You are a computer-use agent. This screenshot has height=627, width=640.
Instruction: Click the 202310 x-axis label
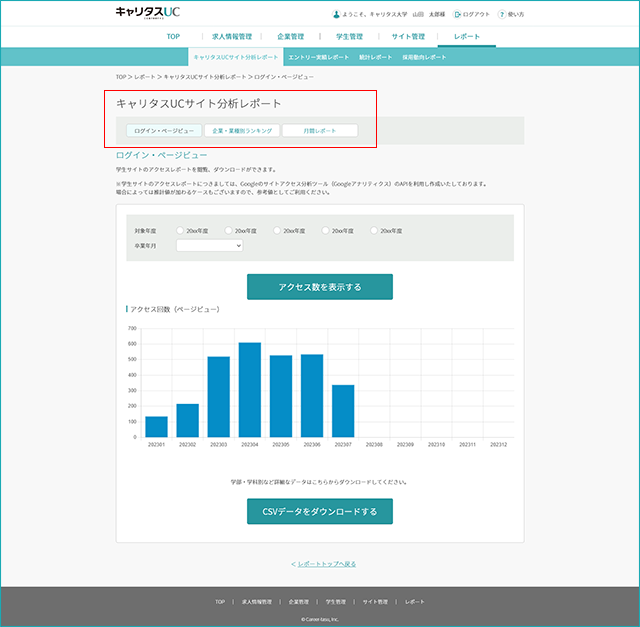436,445
